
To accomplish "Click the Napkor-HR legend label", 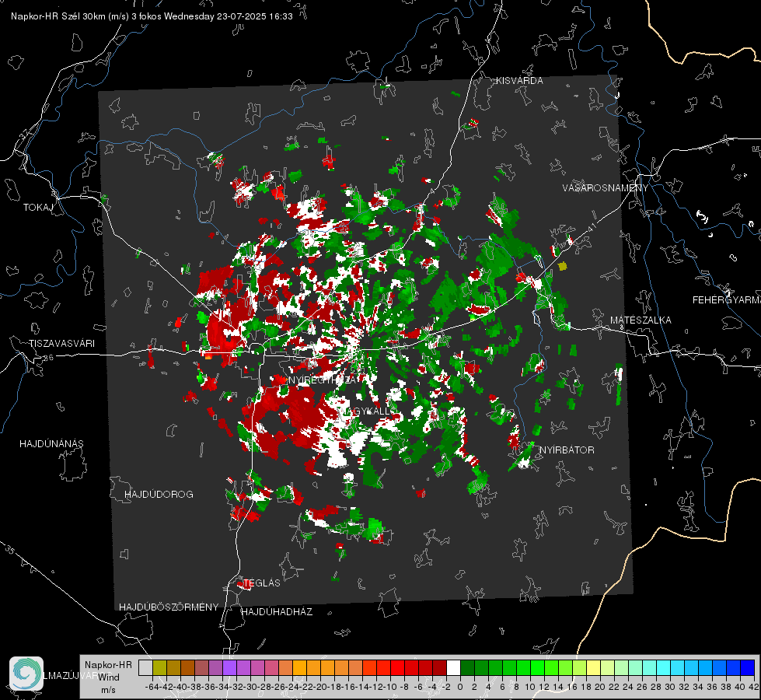I will coord(108,665).
